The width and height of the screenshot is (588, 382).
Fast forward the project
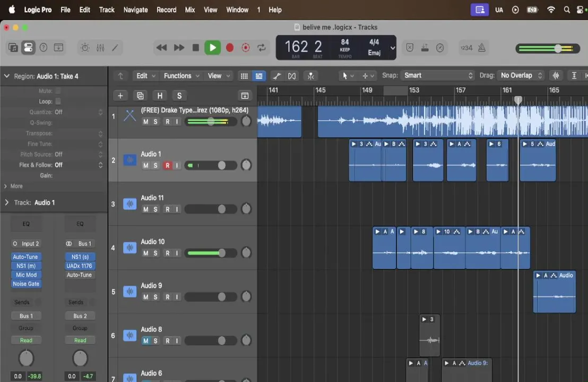[x=179, y=48]
